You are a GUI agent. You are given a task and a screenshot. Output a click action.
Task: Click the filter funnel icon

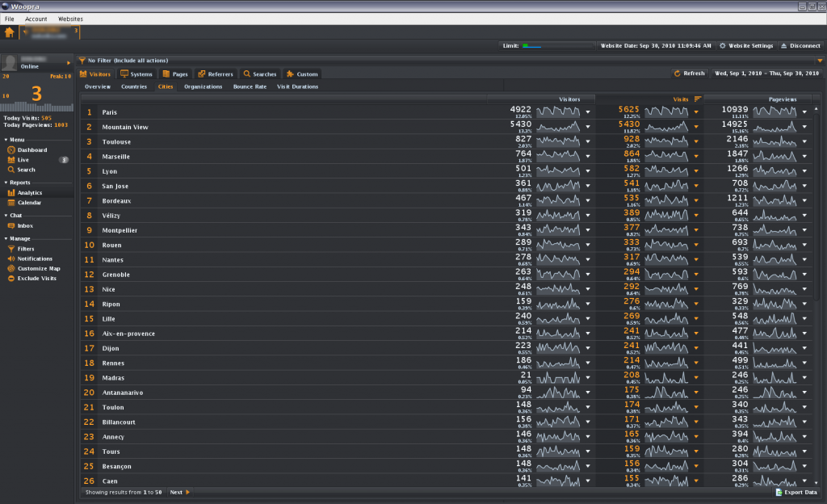82,61
